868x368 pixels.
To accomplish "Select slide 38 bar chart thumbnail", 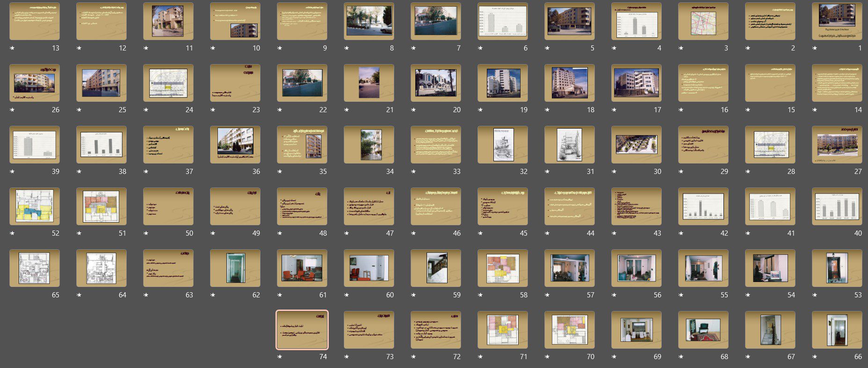I will 101,144.
